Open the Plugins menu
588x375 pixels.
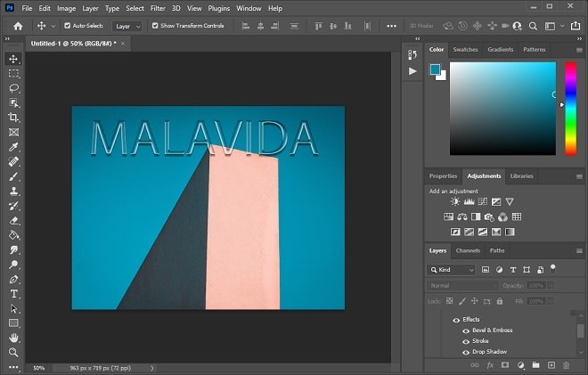coord(219,8)
